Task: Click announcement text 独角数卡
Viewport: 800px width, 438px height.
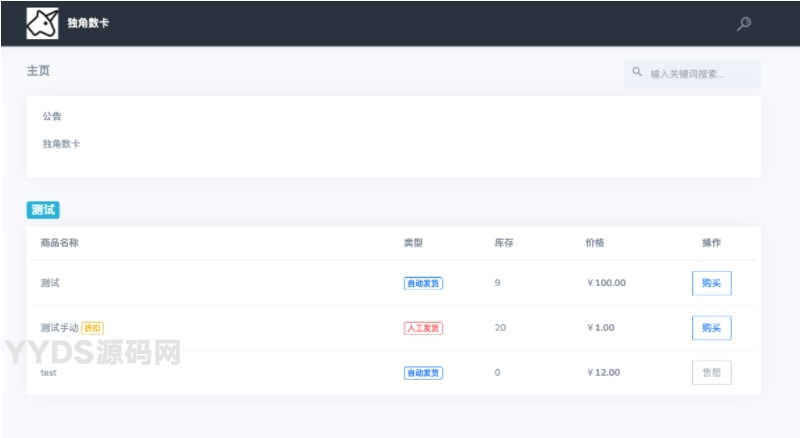Action: 61,144
